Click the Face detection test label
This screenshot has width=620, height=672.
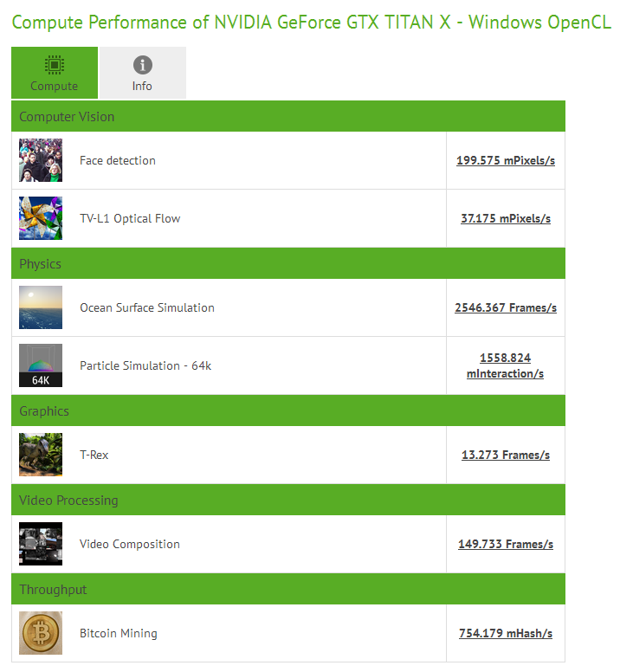118,160
